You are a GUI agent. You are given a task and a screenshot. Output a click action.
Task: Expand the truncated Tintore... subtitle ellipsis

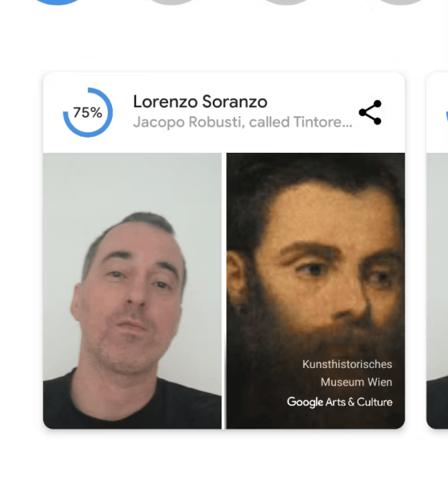[345, 122]
